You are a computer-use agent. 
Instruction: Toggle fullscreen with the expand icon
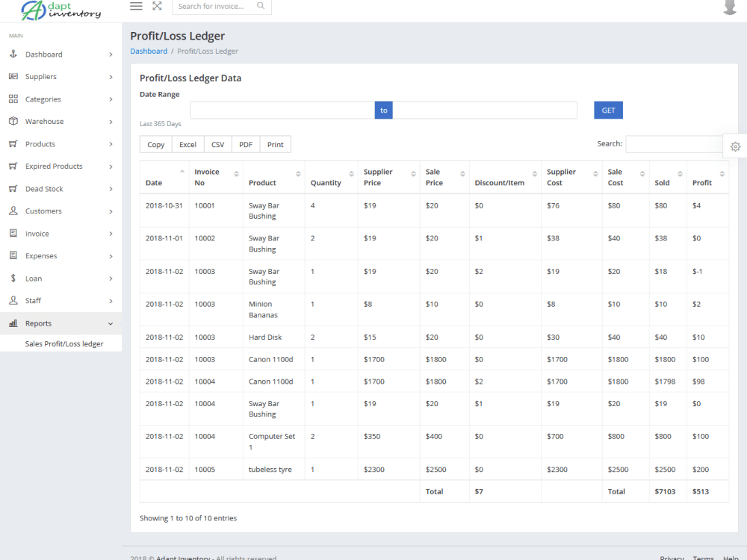coord(157,6)
